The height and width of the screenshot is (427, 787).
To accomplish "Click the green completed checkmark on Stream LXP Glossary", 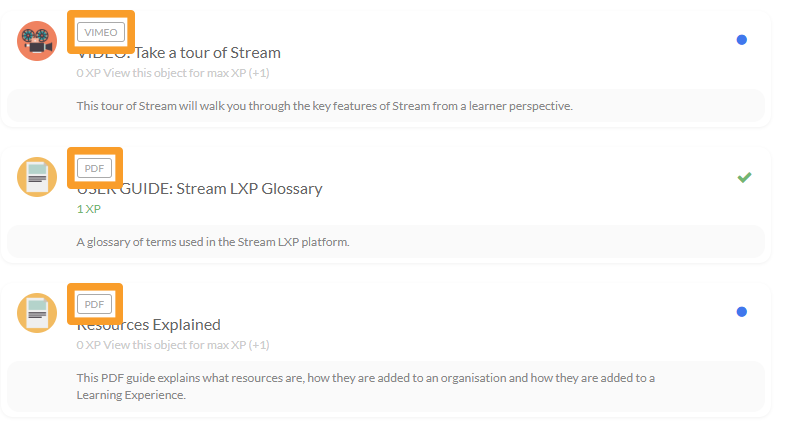I will click(743, 177).
